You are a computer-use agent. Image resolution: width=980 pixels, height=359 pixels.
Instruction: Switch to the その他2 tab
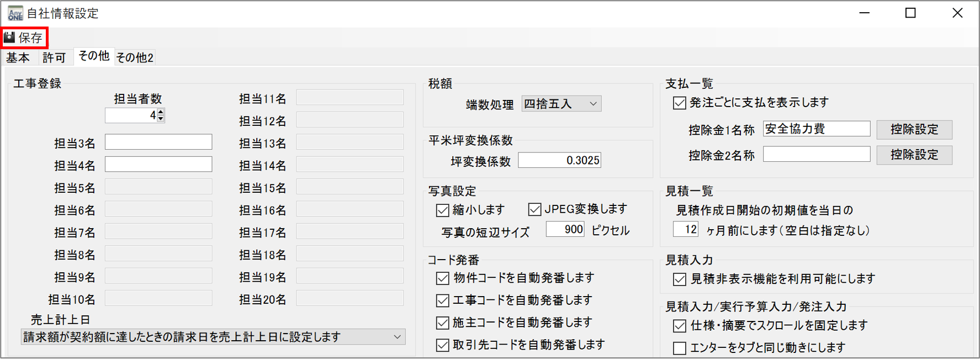135,57
